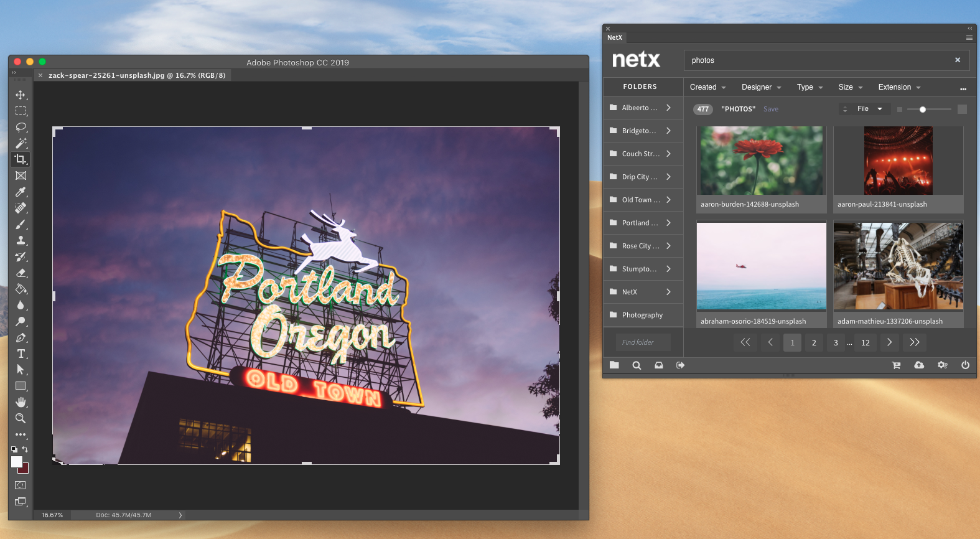Select the Dodge tool
The image size is (980, 539).
click(x=21, y=321)
